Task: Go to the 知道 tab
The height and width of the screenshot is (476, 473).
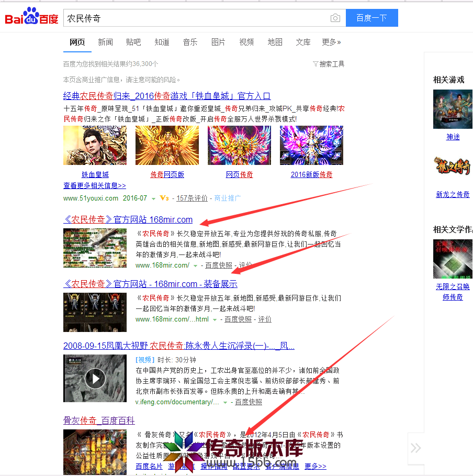Action: coord(162,42)
